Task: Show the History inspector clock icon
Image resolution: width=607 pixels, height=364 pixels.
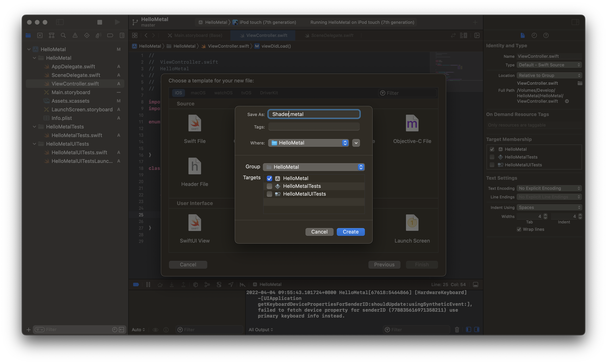Action: (x=534, y=35)
